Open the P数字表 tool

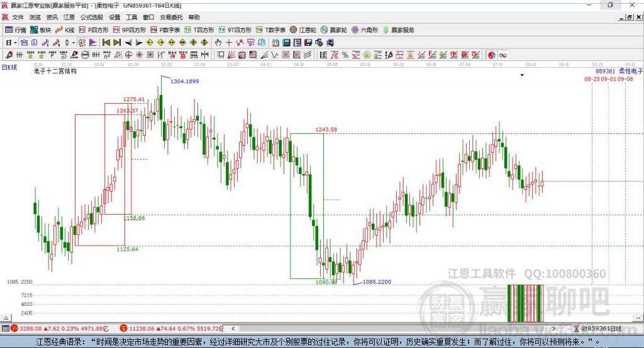click(165, 30)
